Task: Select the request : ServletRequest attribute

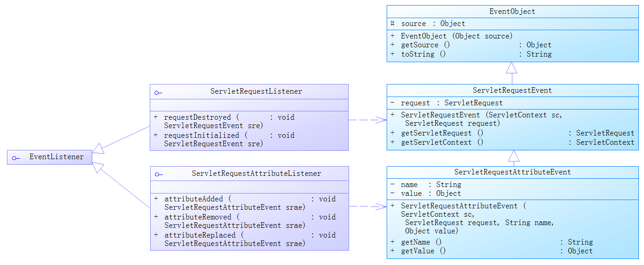Action: (x=451, y=103)
